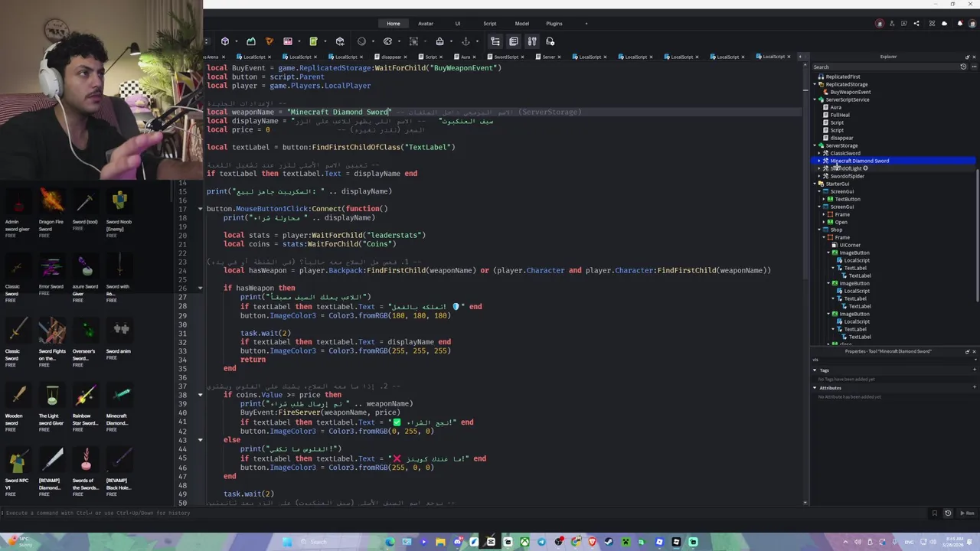
Task: Click the Material sphere toolbar icon
Action: [x=362, y=41]
